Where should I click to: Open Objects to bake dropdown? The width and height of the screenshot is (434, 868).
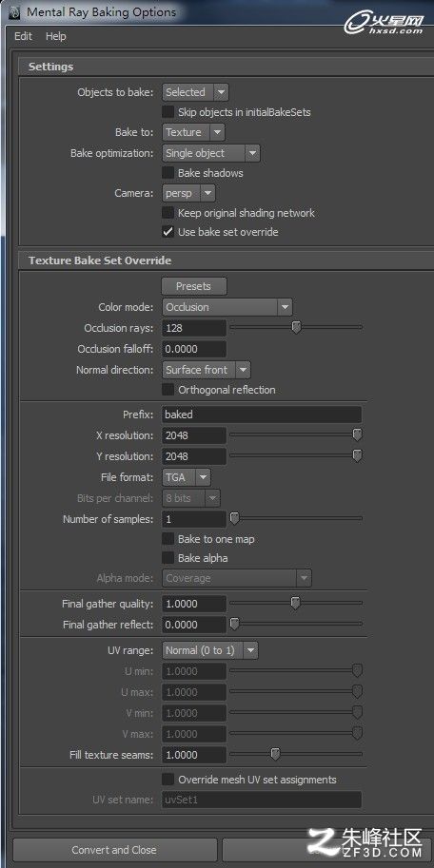[x=195, y=92]
